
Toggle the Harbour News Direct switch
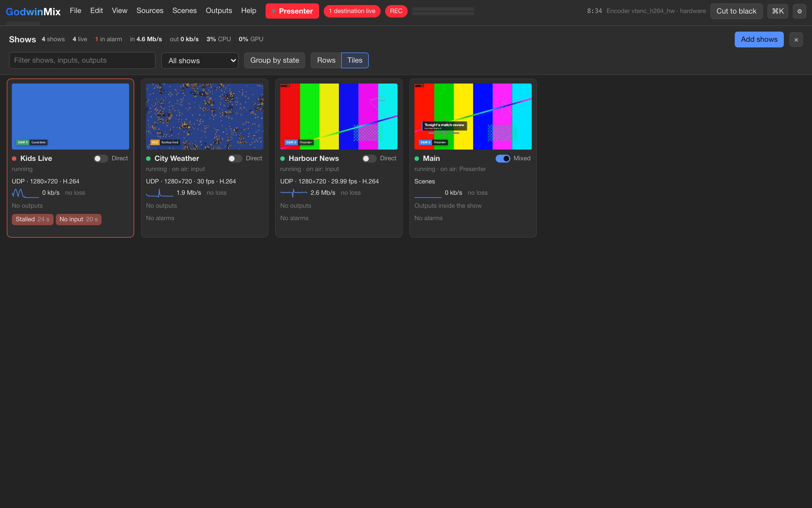tap(369, 159)
